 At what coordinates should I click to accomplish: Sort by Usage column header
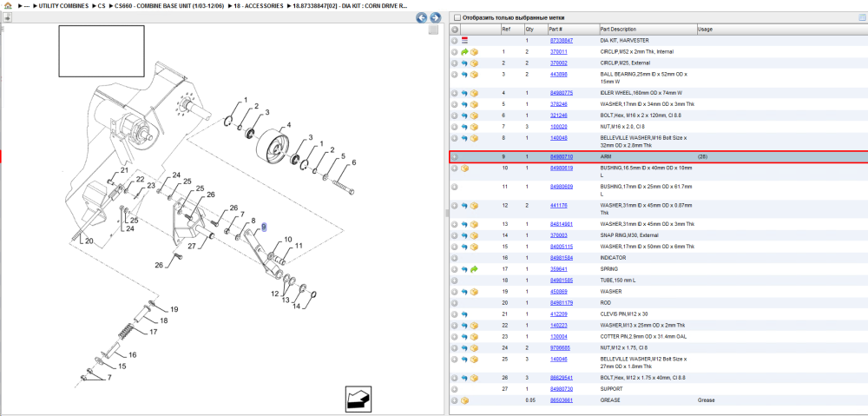point(705,30)
